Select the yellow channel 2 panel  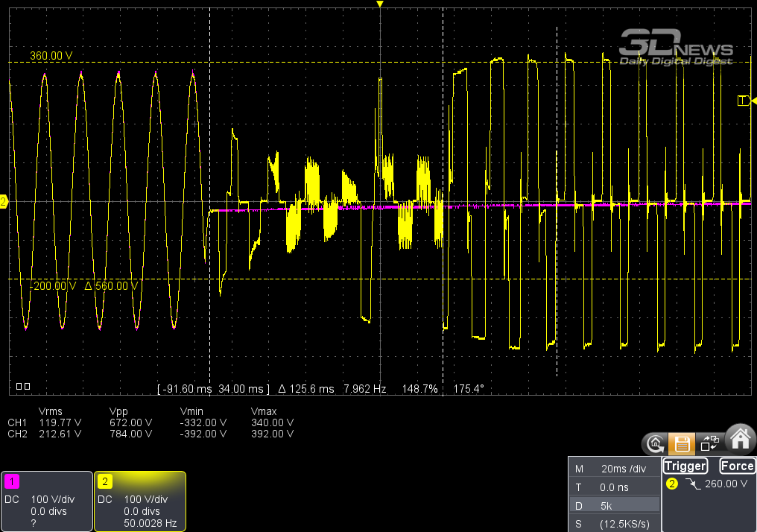139,501
